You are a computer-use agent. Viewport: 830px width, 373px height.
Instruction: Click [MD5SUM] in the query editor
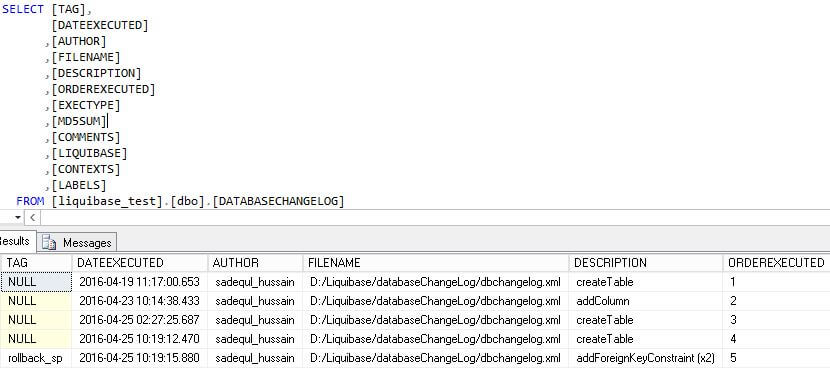79,121
